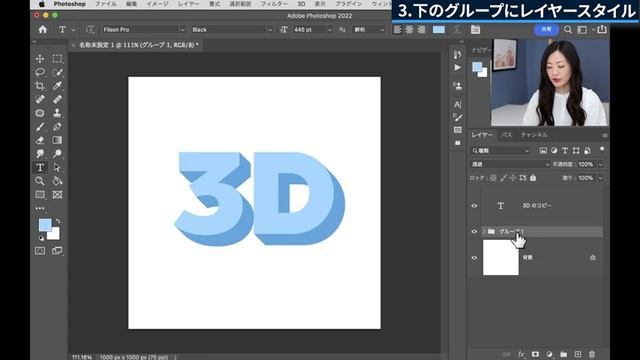The height and width of the screenshot is (360, 640).
Task: Open the opacity 100% dropdown arrow
Action: 600,164
